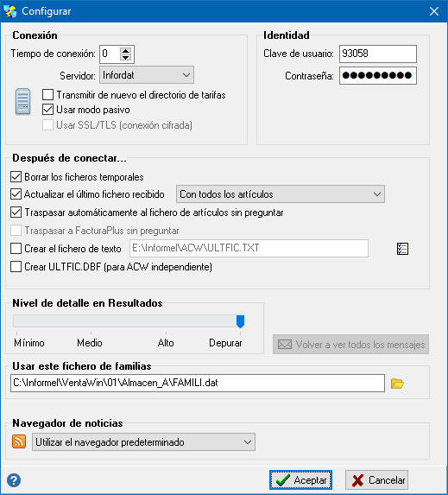Open the news browser dropdown
The image size is (448, 495).
click(143, 442)
